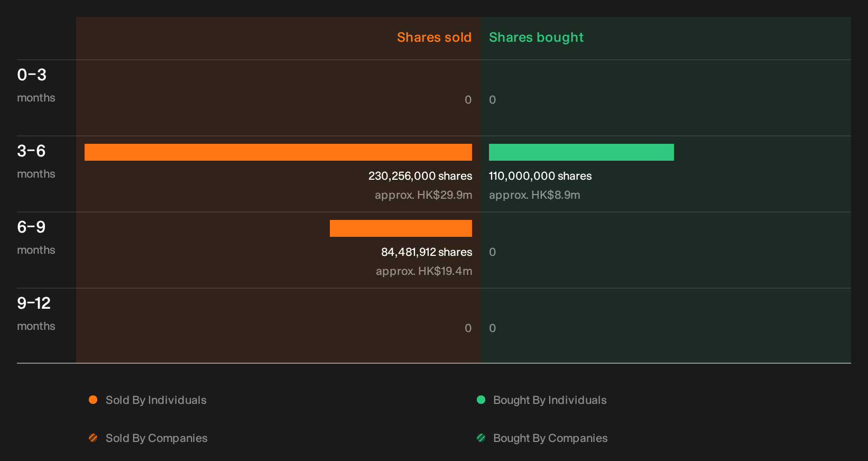868x461 pixels.
Task: Click the 3-6 months row label
Action: (x=36, y=161)
